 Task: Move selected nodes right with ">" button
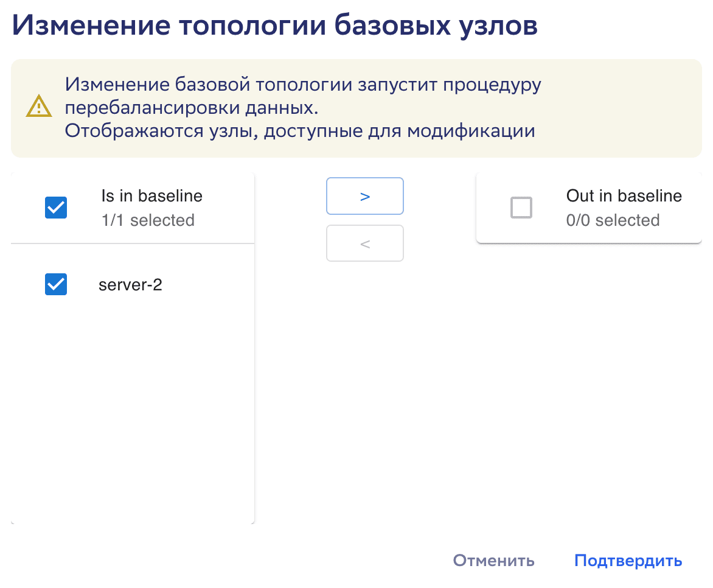point(365,196)
